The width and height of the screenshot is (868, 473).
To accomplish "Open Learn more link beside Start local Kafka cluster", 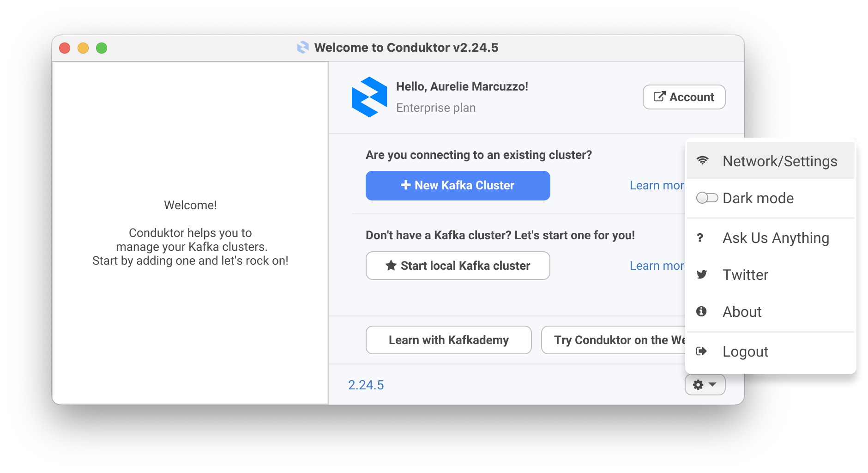I will tap(657, 266).
